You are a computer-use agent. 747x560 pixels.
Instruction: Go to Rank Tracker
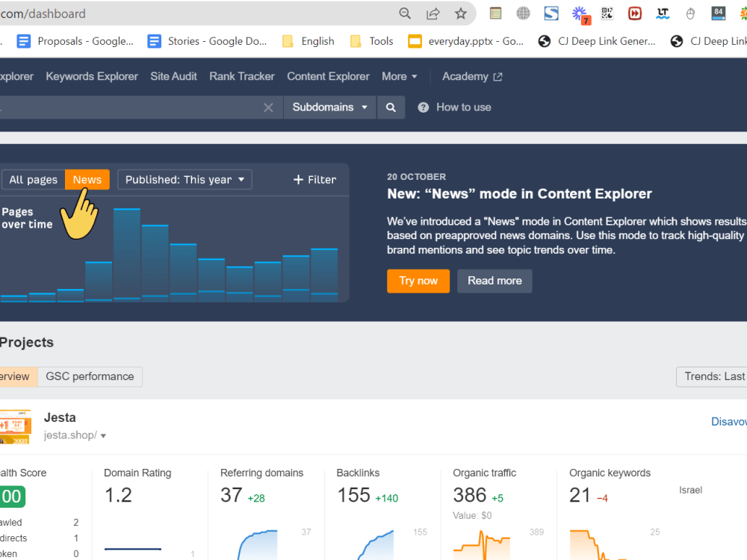point(242,76)
